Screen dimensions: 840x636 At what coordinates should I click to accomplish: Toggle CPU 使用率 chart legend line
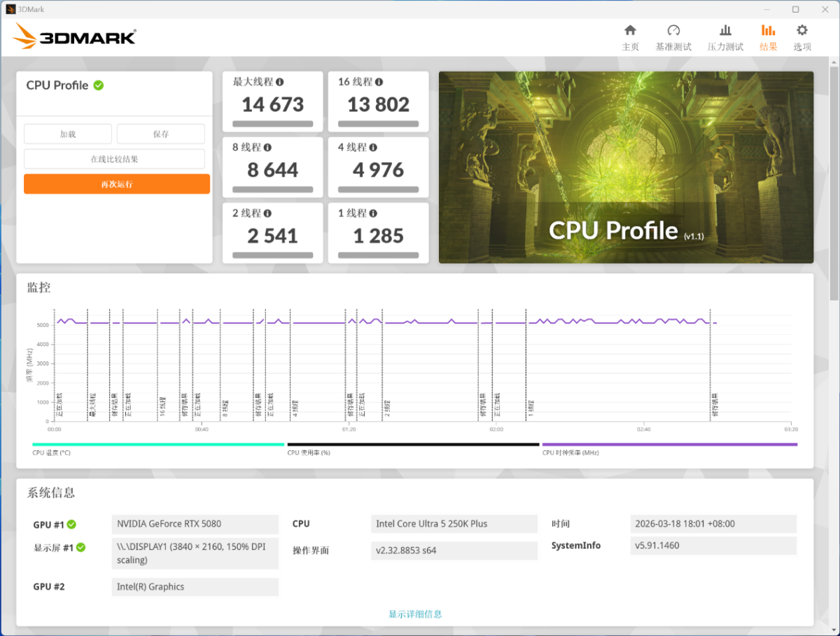pos(413,444)
